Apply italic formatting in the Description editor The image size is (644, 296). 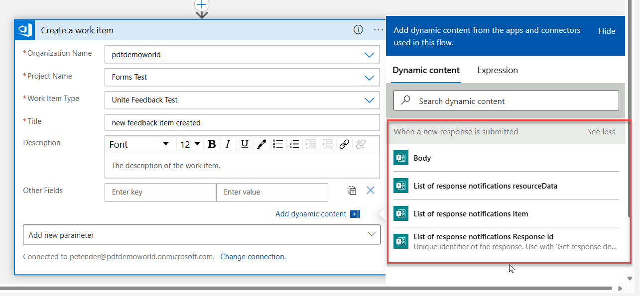coord(228,144)
